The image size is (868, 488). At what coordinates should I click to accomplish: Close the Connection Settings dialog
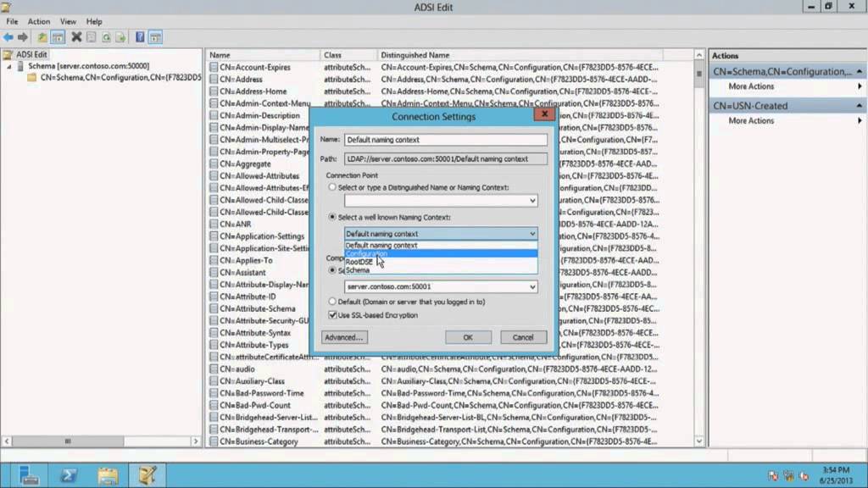point(545,114)
